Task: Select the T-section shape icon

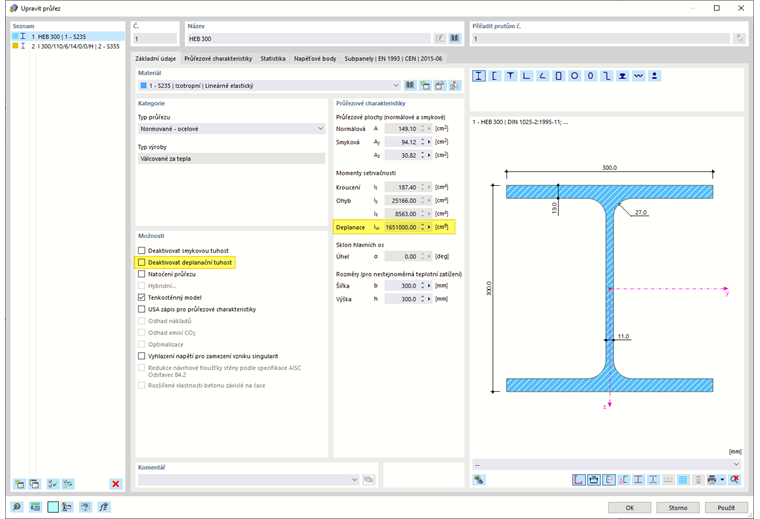Action: (x=511, y=76)
